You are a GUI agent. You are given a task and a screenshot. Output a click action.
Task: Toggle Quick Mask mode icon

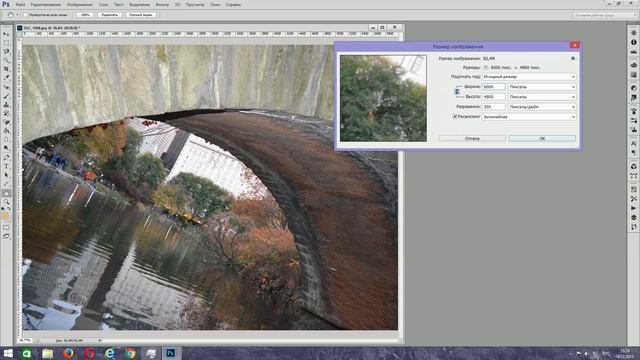6,227
